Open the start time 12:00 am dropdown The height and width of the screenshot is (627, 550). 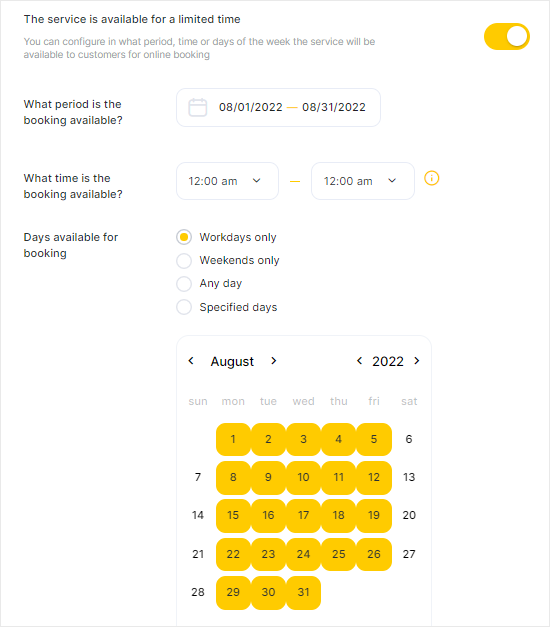(227, 181)
